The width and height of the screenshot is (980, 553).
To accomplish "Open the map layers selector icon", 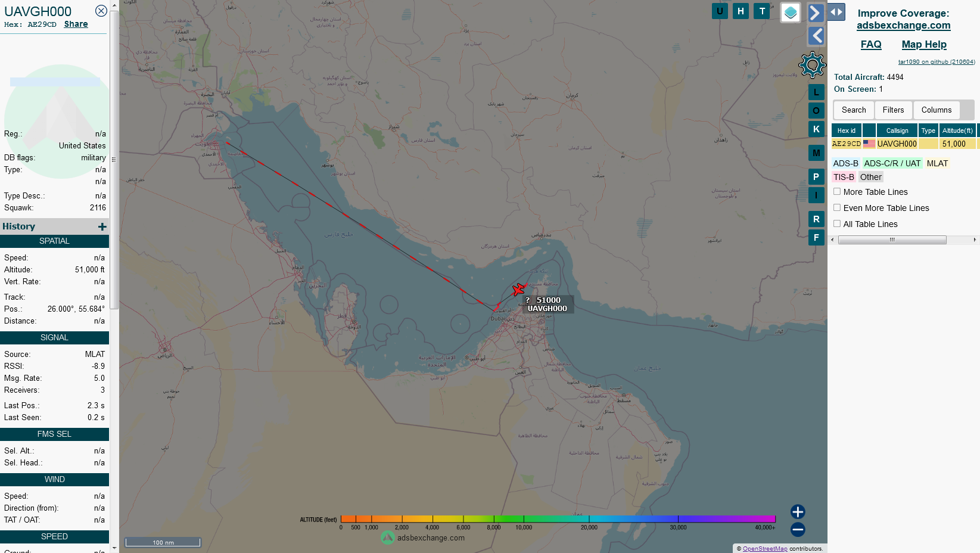I will click(x=791, y=13).
